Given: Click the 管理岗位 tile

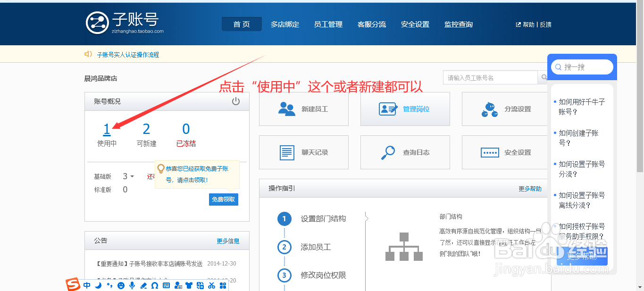Looking at the screenshot, I should coord(405,109).
